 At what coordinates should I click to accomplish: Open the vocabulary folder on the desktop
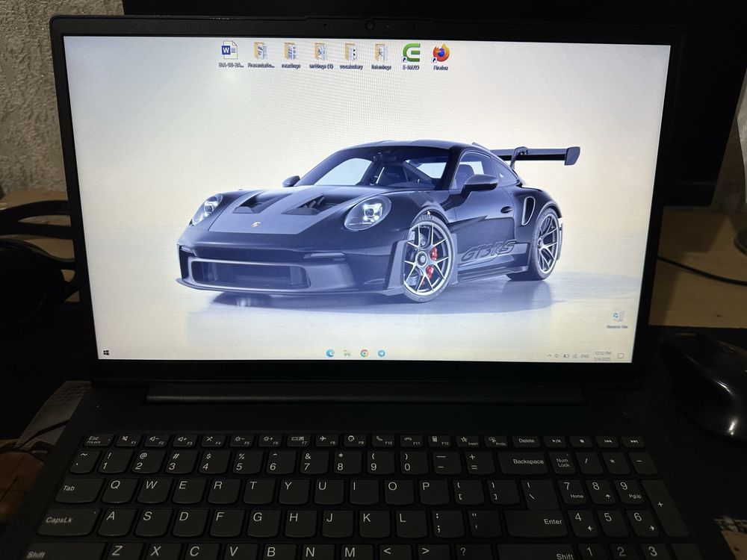351,56
